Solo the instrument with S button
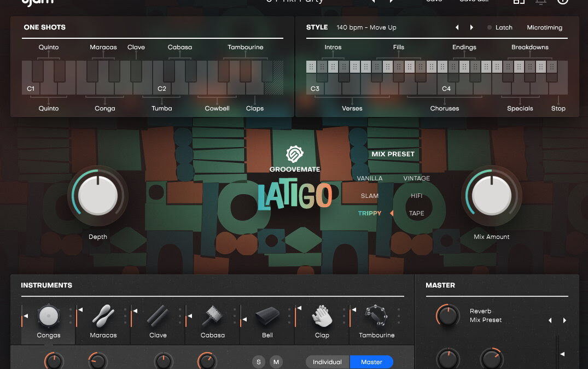This screenshot has height=369, width=588. [x=259, y=362]
